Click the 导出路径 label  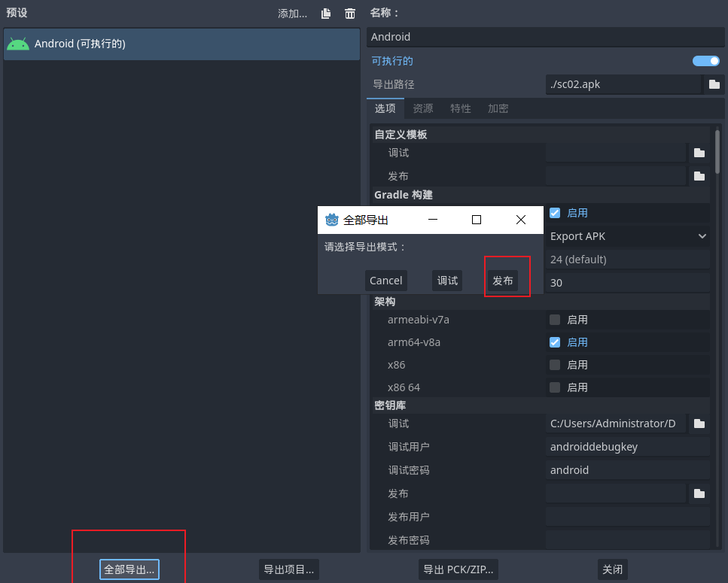(x=394, y=84)
